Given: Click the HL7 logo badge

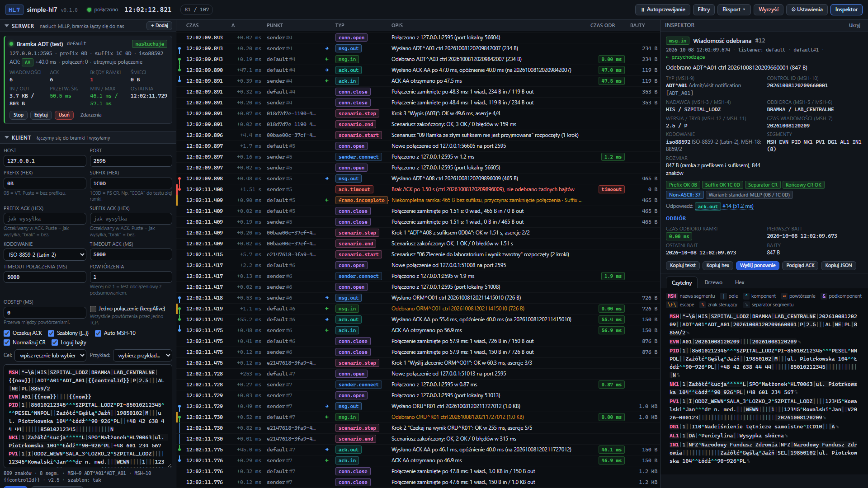Looking at the screenshot, I should [14, 9].
